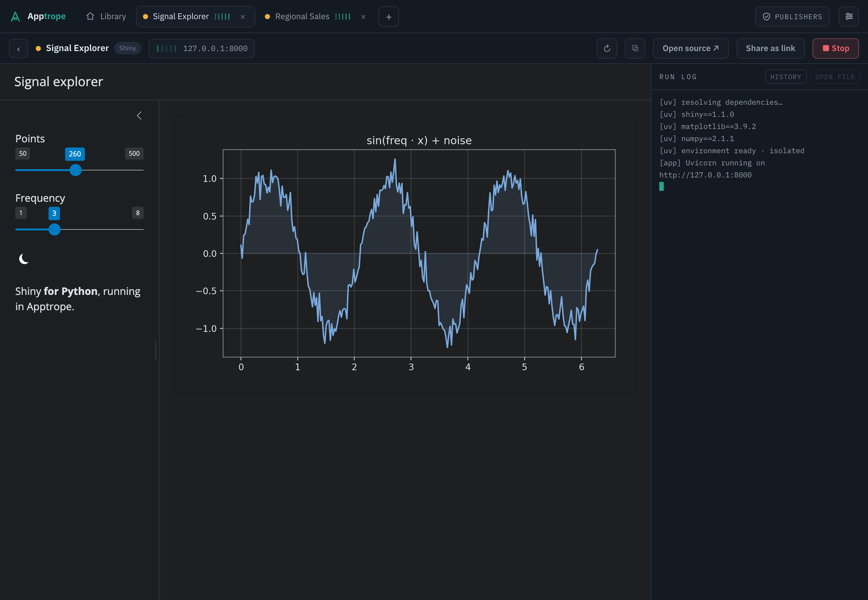Click the log line shiny==1.1.0
The width and height of the screenshot is (868, 600).
697,114
